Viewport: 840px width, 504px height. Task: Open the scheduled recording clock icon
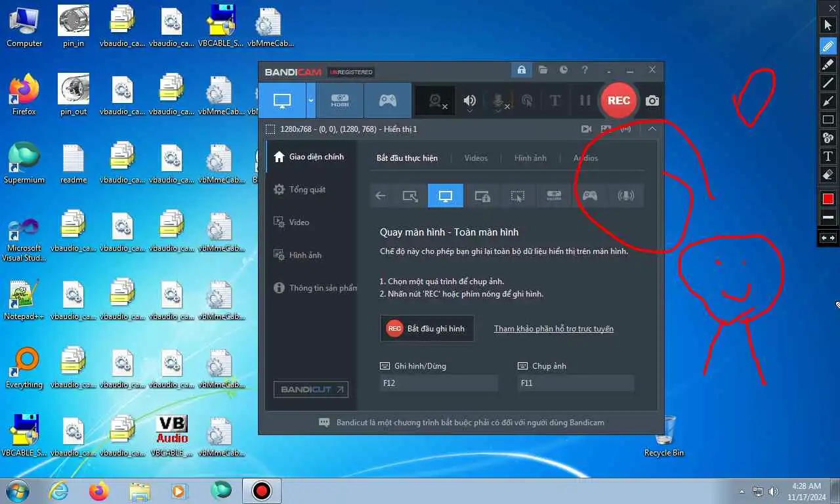564,70
